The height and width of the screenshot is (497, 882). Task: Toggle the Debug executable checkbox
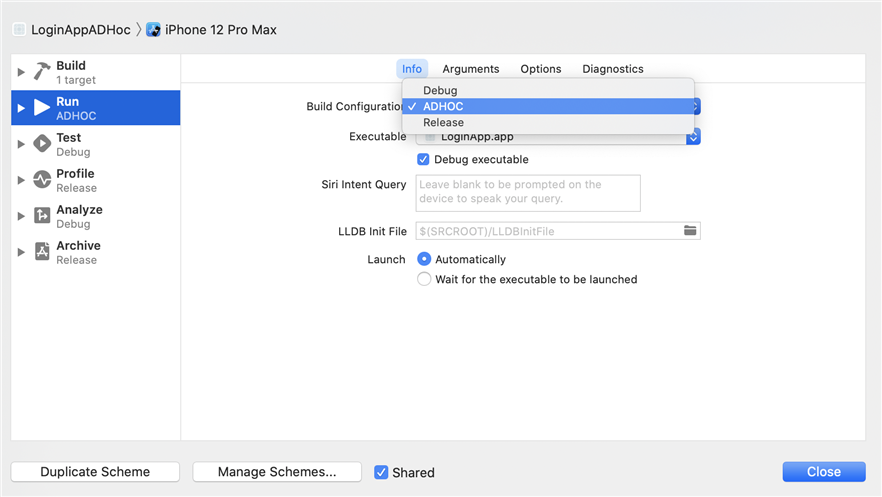(x=423, y=159)
